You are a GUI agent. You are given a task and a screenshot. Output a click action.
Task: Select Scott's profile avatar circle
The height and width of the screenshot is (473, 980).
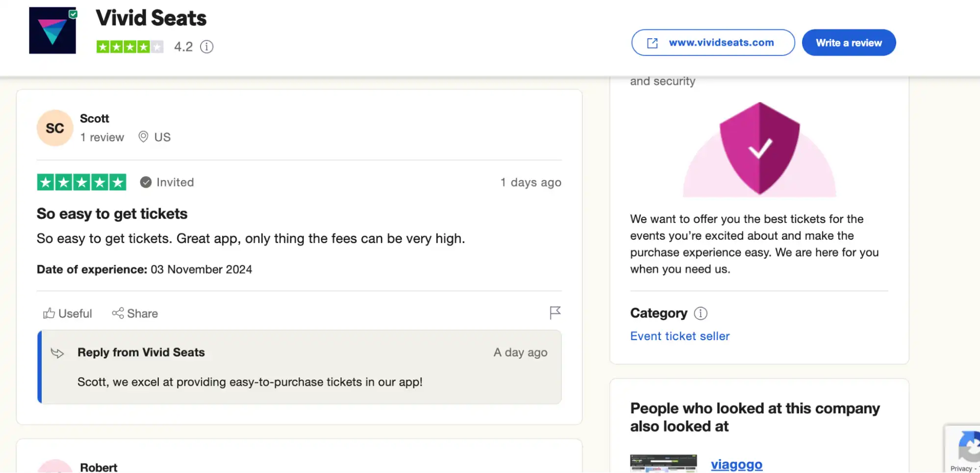[54, 127]
